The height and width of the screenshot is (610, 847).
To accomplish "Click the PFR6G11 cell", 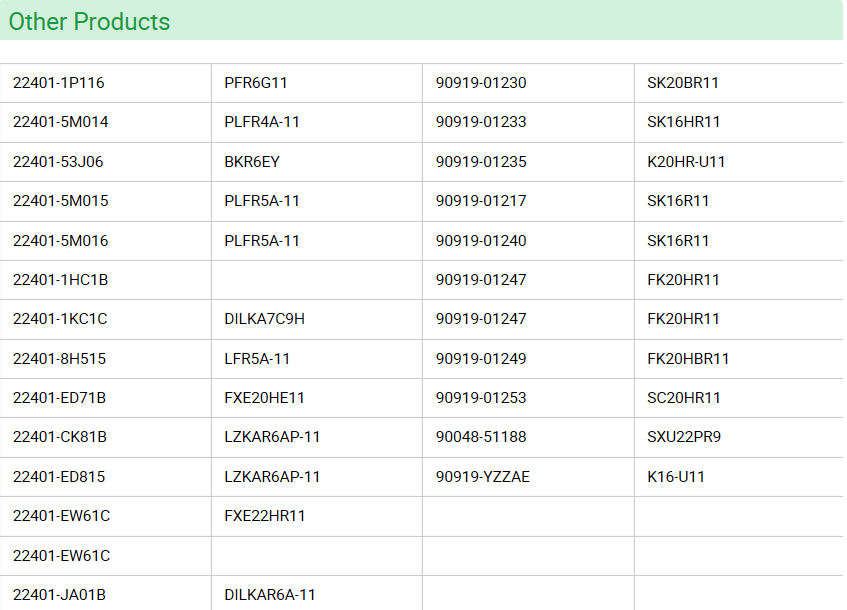I will tap(256, 83).
